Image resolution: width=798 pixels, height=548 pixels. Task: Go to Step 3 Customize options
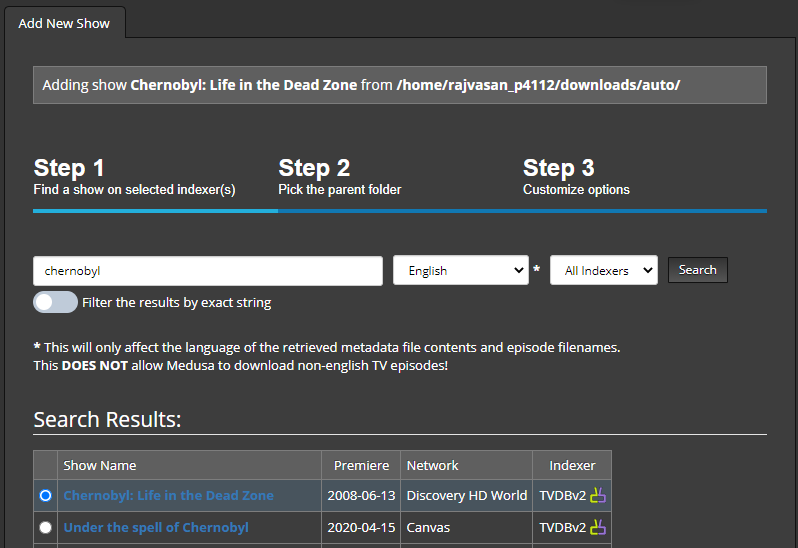pyautogui.click(x=576, y=176)
